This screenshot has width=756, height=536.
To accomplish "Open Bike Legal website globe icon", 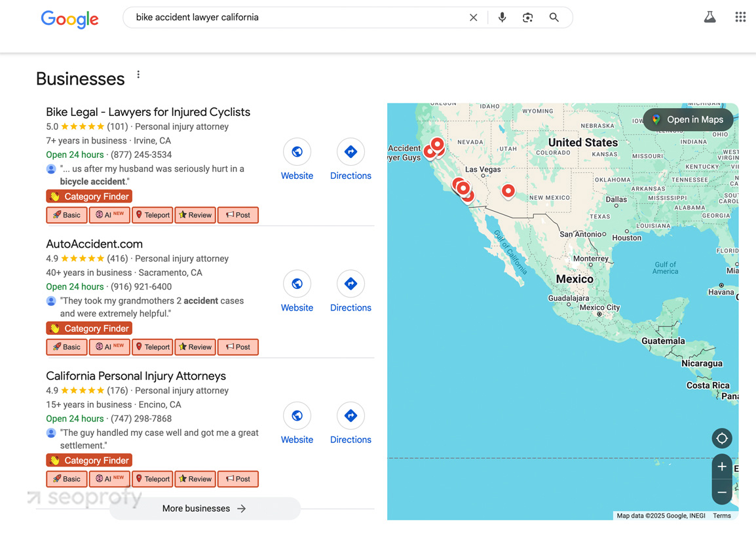I will point(297,152).
